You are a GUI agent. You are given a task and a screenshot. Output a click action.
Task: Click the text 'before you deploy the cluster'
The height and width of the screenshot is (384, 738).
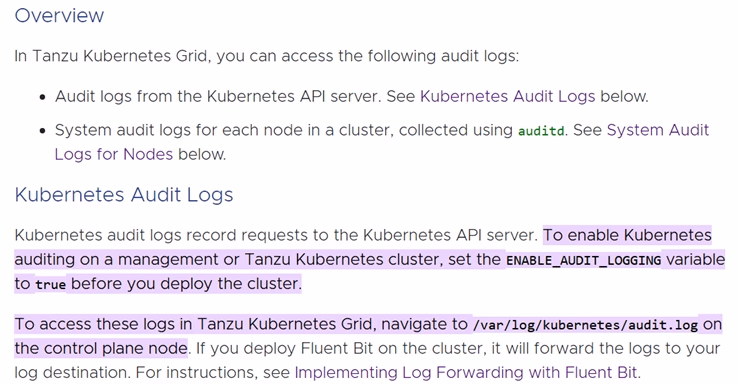185,284
